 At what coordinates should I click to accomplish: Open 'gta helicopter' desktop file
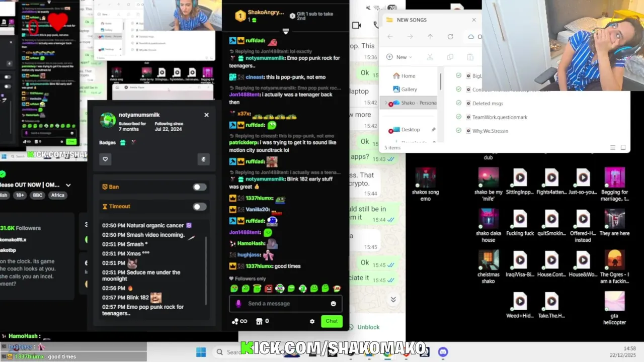point(614,308)
